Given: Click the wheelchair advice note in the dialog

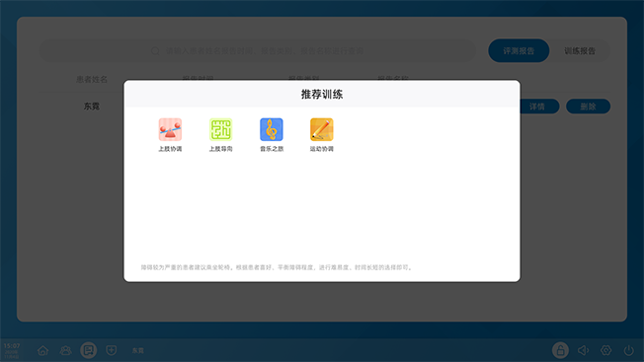Looking at the screenshot, I should click(x=277, y=267).
